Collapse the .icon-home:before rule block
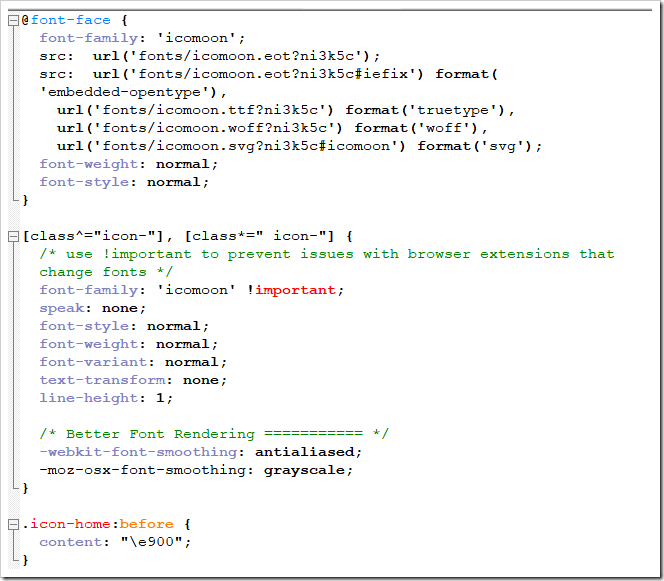This screenshot has height=581, width=664. [x=14, y=524]
